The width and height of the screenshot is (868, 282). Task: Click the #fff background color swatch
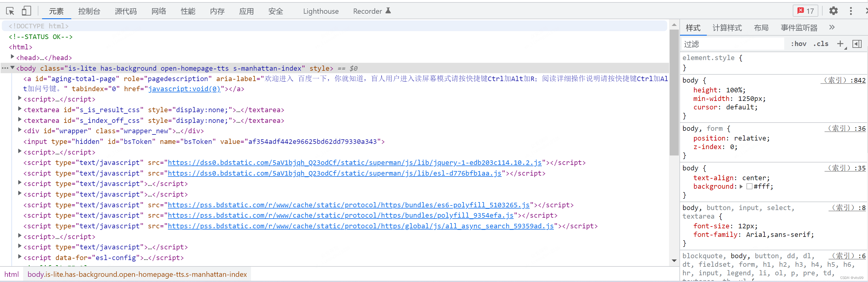click(x=749, y=186)
